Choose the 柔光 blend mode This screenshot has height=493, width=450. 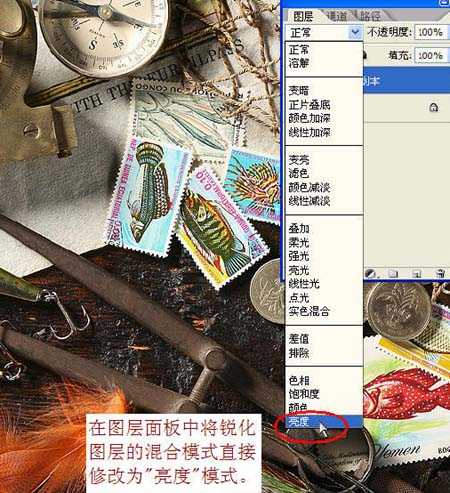coord(299,242)
